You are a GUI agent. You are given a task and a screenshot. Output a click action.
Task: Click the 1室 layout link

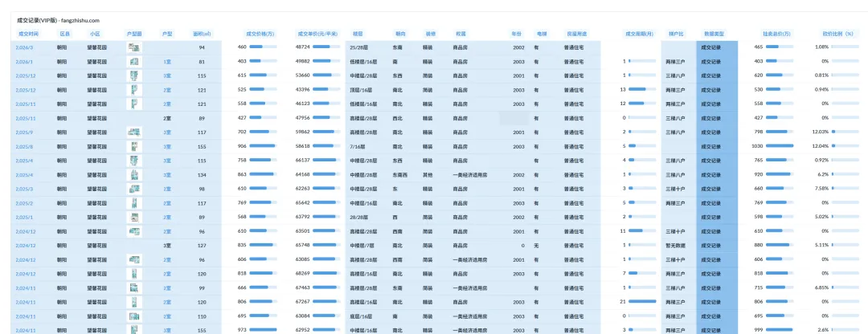[167, 62]
